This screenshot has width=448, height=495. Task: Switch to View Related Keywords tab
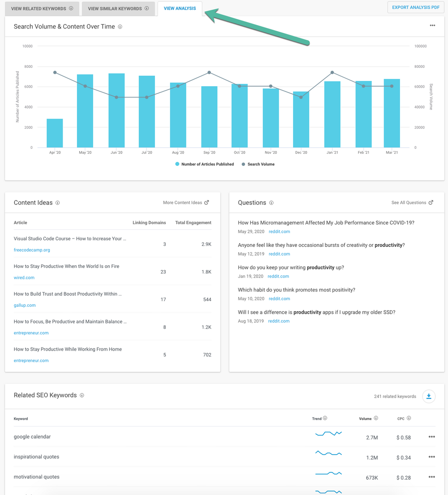tap(42, 9)
